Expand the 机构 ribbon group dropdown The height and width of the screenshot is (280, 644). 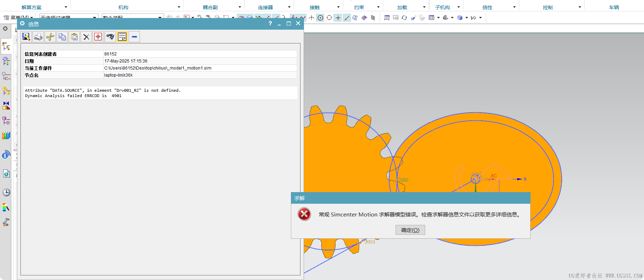tap(179, 7)
